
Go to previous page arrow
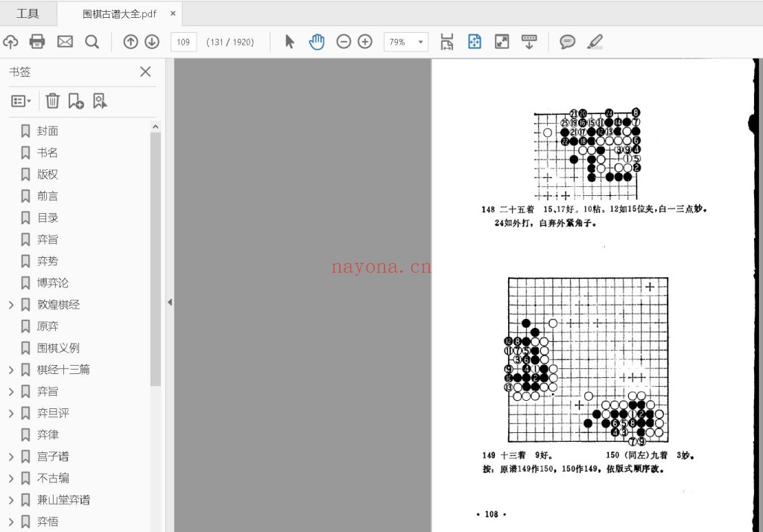130,42
